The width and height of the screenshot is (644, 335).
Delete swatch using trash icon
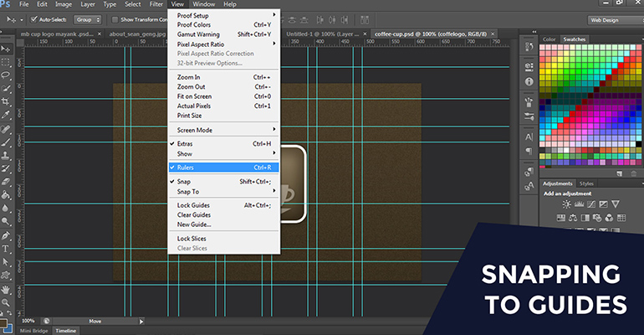click(634, 174)
